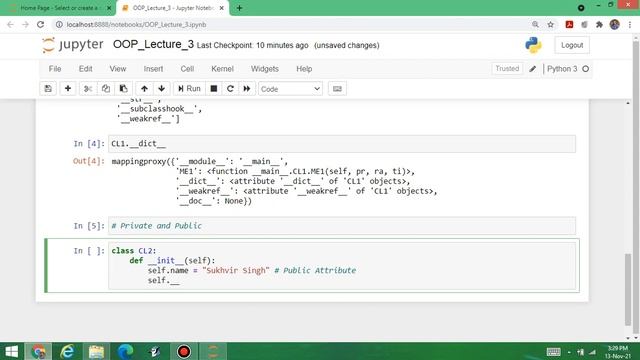Open the Chrome three-dot menu

tap(630, 24)
